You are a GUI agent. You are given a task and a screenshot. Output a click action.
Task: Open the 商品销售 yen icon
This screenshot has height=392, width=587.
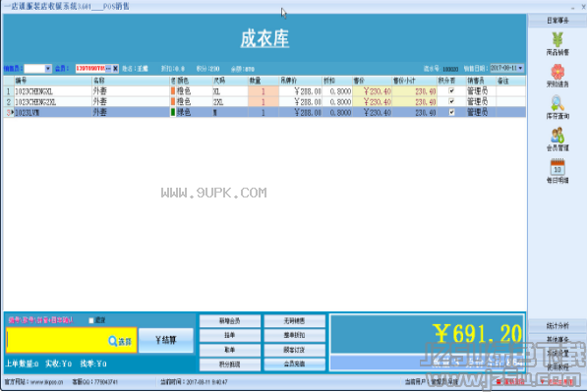(558, 39)
